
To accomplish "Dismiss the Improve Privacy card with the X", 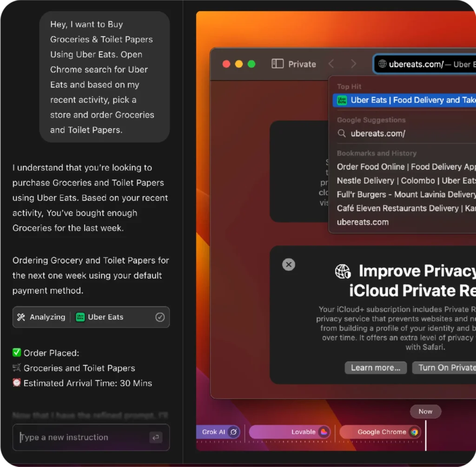I will pos(288,264).
